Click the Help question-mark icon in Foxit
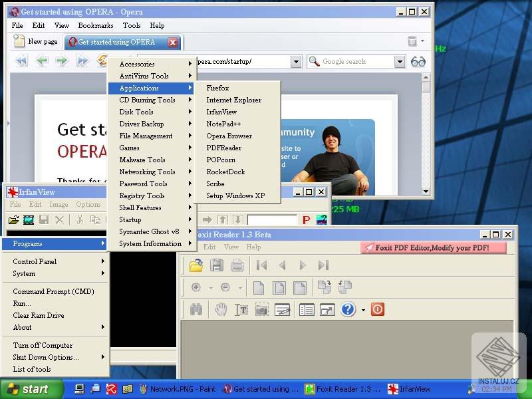This screenshot has height=399, width=532. point(347,309)
